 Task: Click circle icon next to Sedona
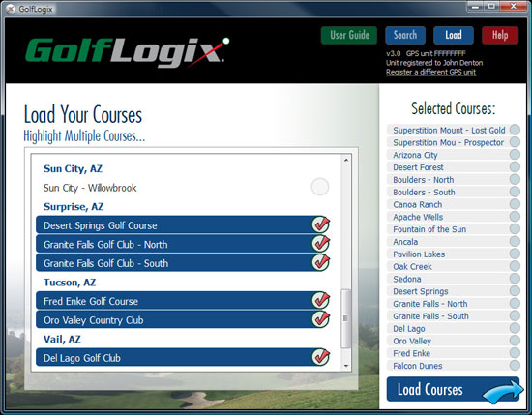coord(515,279)
